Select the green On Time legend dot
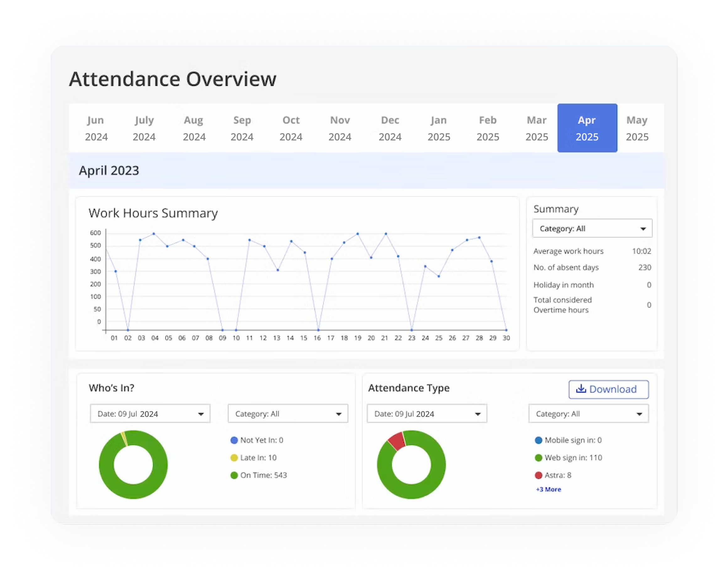The image size is (728, 580). click(x=234, y=475)
